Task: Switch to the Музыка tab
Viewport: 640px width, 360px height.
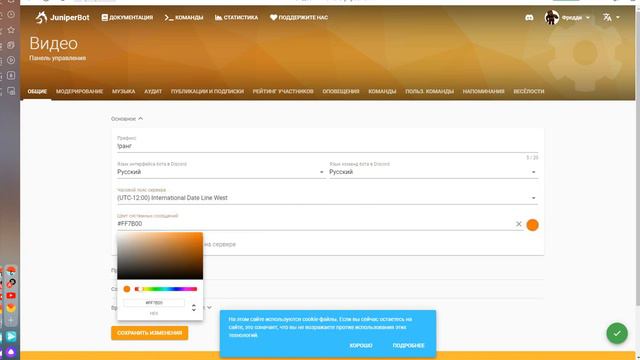Action: click(123, 91)
